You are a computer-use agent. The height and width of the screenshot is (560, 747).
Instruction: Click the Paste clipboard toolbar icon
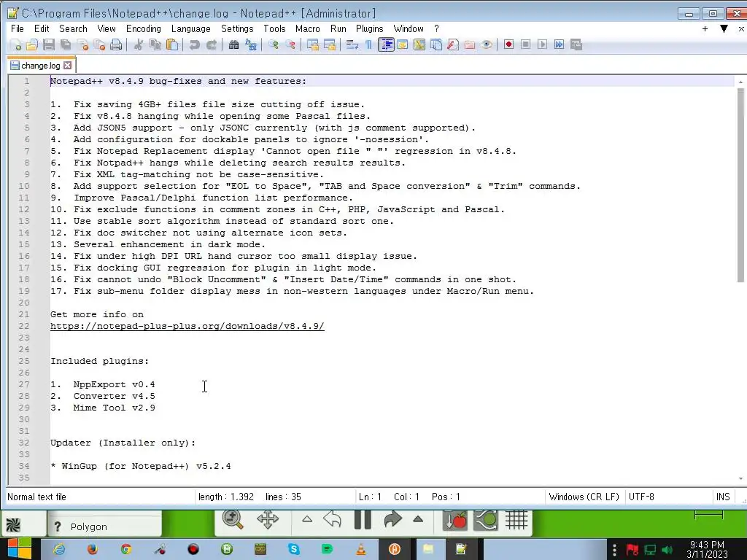pyautogui.click(x=172, y=44)
